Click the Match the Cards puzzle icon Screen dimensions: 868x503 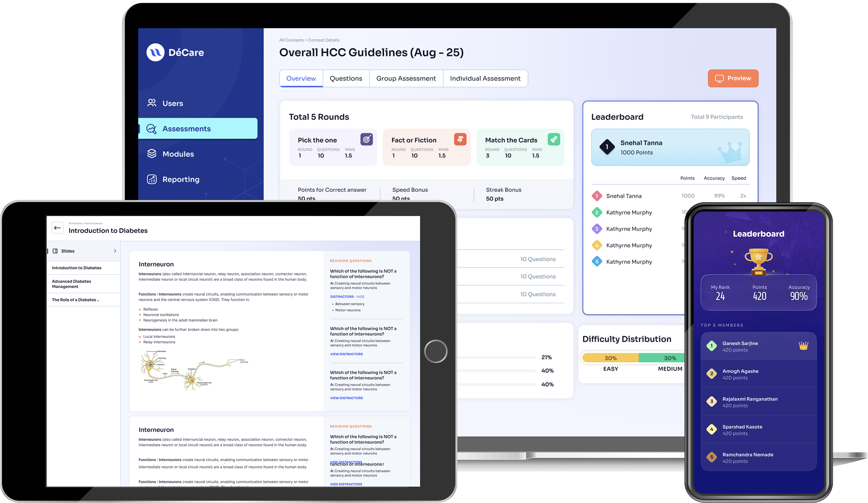point(553,139)
